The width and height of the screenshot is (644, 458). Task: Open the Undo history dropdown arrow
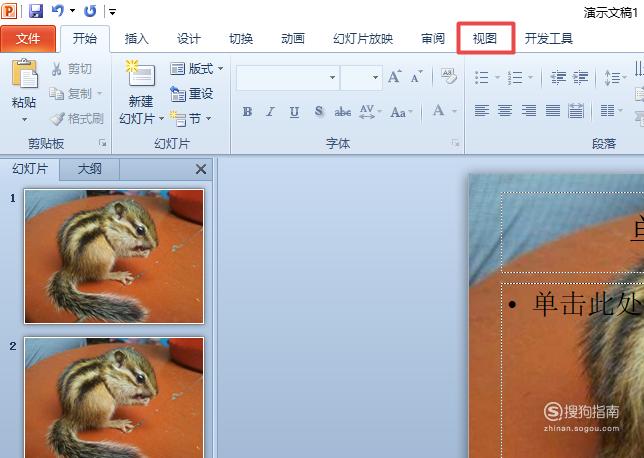[72, 11]
